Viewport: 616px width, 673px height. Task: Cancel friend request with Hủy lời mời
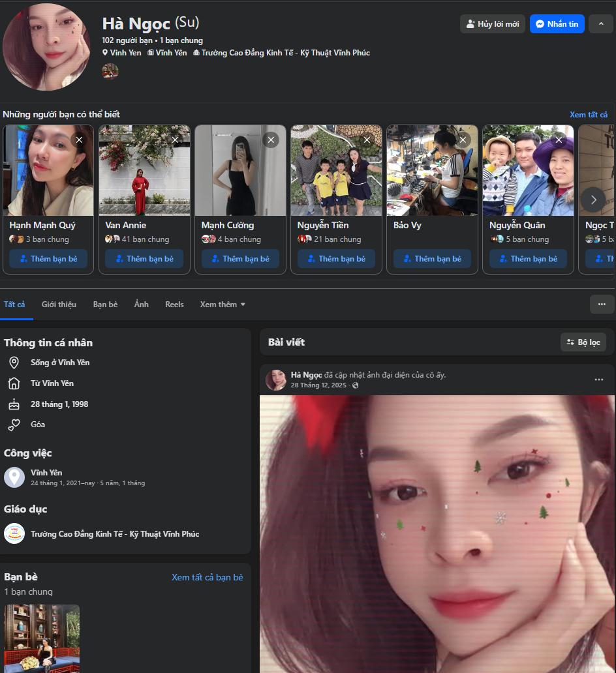(492, 24)
